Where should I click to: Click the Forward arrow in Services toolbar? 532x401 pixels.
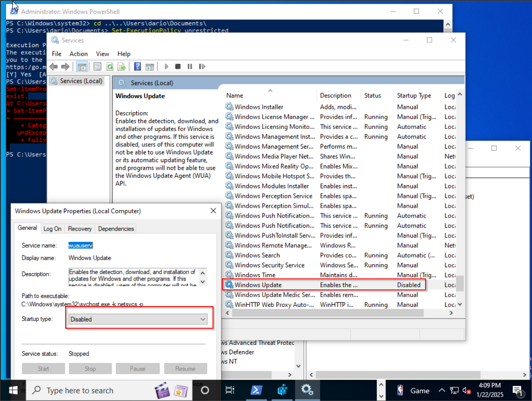[65, 66]
